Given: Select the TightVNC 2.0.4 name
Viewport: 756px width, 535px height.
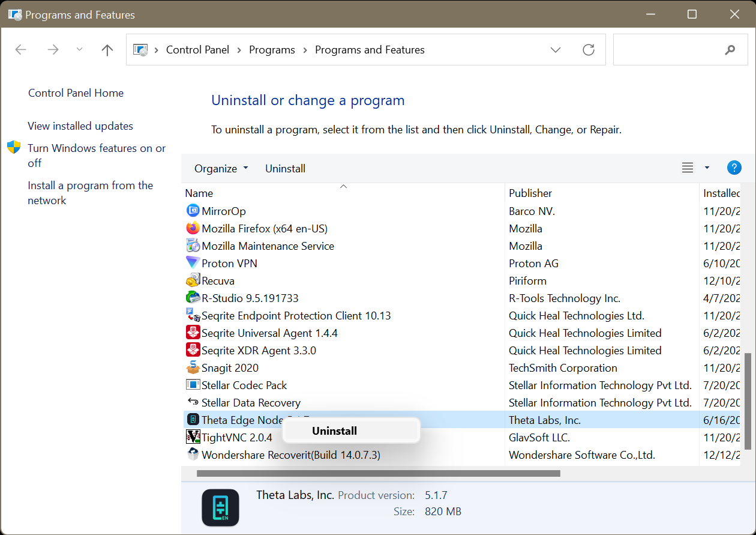Looking at the screenshot, I should pyautogui.click(x=237, y=437).
